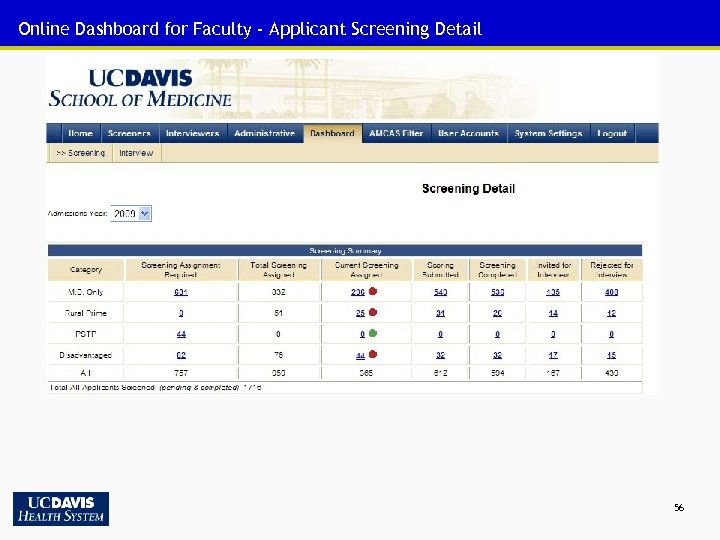This screenshot has height=540, width=720.
Task: Open the Admissions Year dropdown
Action: [x=131, y=214]
